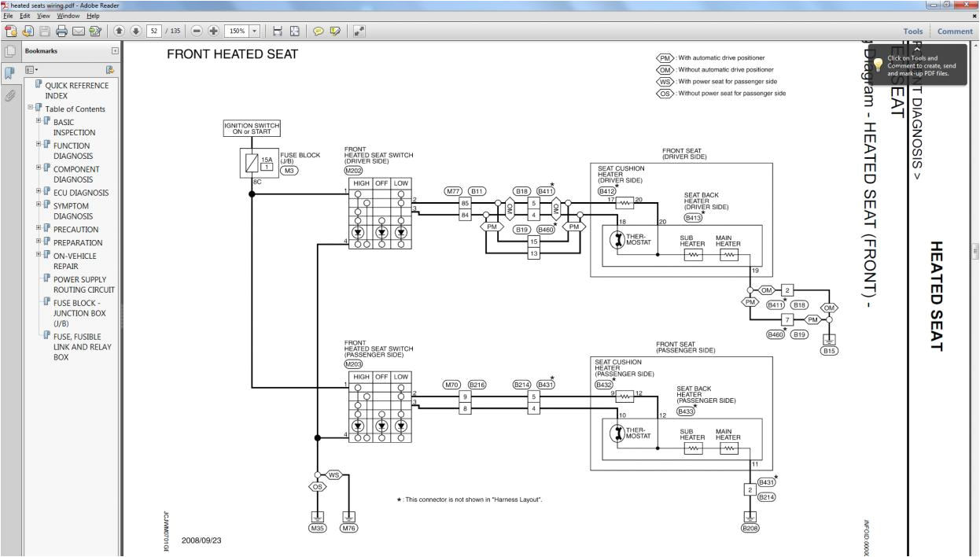This screenshot has width=980, height=557.
Task: Click the Comment button
Action: tap(956, 31)
